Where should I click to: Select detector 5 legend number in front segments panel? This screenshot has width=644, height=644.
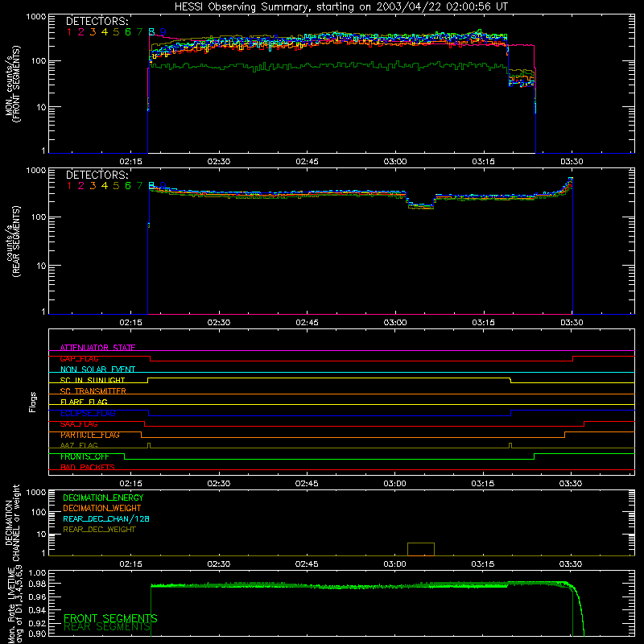(x=116, y=32)
